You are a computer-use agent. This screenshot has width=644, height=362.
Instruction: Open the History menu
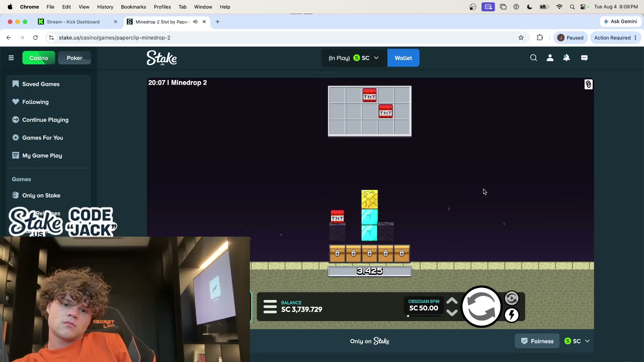[x=105, y=7]
